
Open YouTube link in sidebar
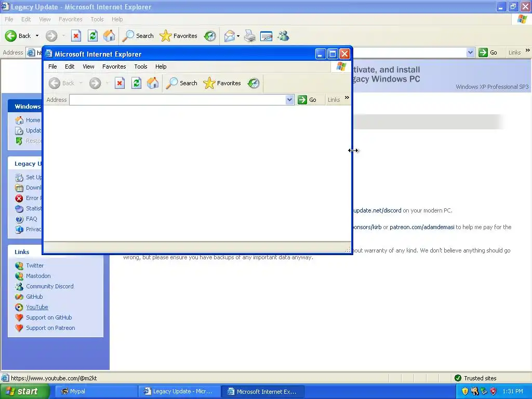click(x=37, y=307)
